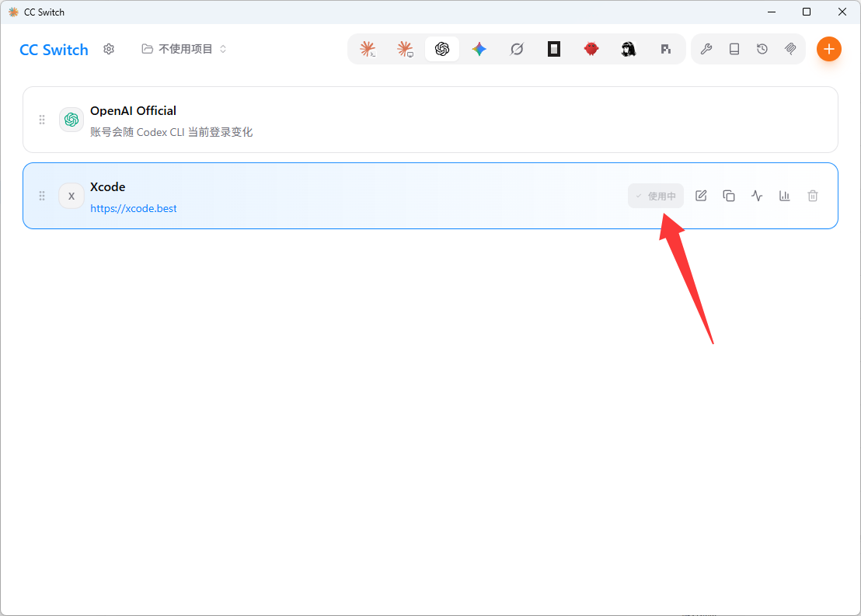This screenshot has width=861, height=616.
Task: Click the OpenAI logo on OpenAI Official card
Action: tap(71, 120)
